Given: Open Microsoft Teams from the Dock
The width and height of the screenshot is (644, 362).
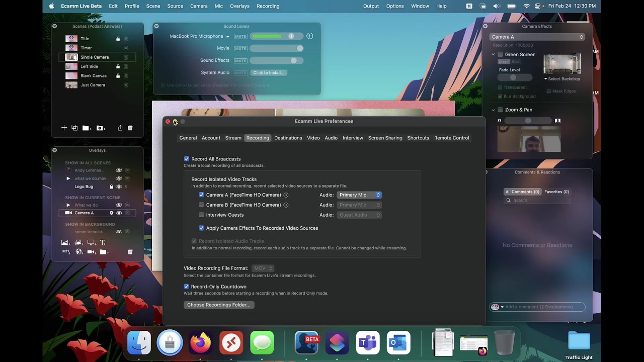Looking at the screenshot, I should point(368,343).
